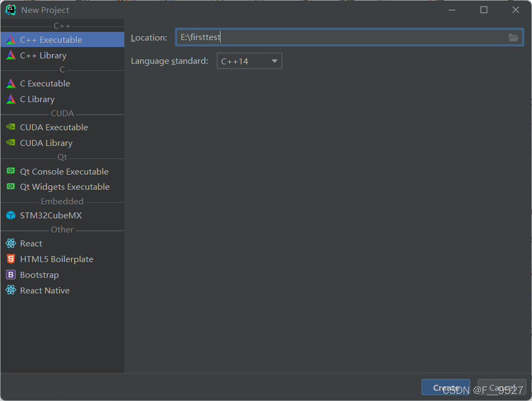532x401 pixels.
Task: Click the HTML5 Boilerplate shield icon
Action: (x=11, y=259)
